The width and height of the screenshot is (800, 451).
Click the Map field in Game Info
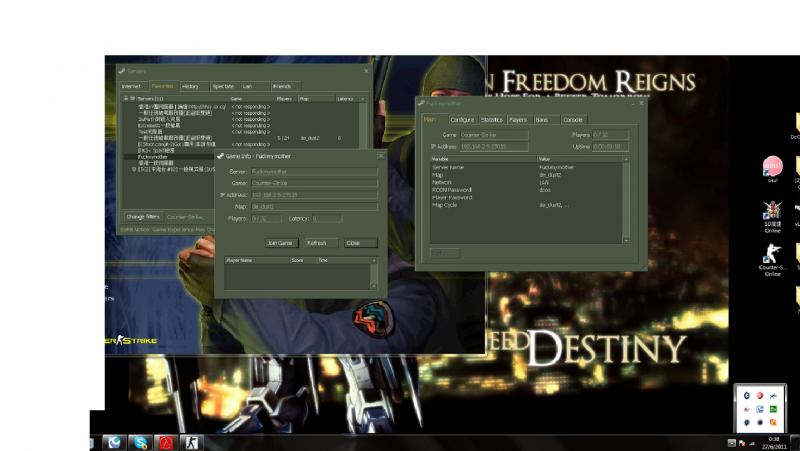314,207
